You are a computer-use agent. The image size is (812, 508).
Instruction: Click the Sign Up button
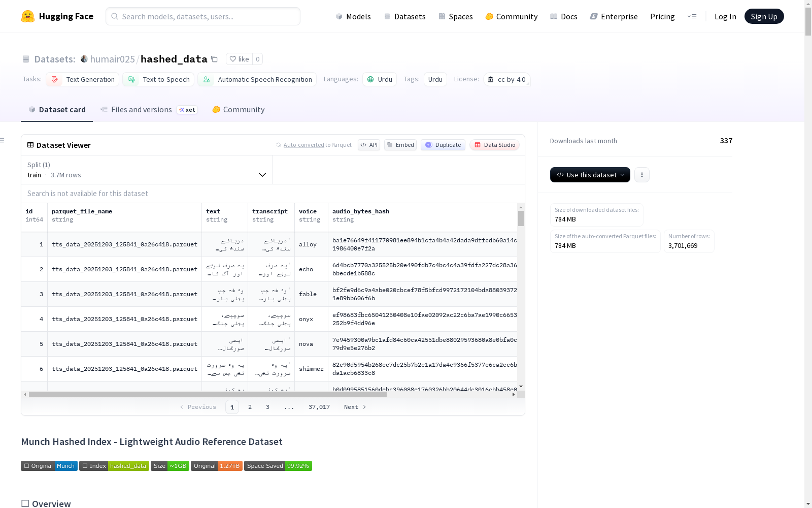764,16
